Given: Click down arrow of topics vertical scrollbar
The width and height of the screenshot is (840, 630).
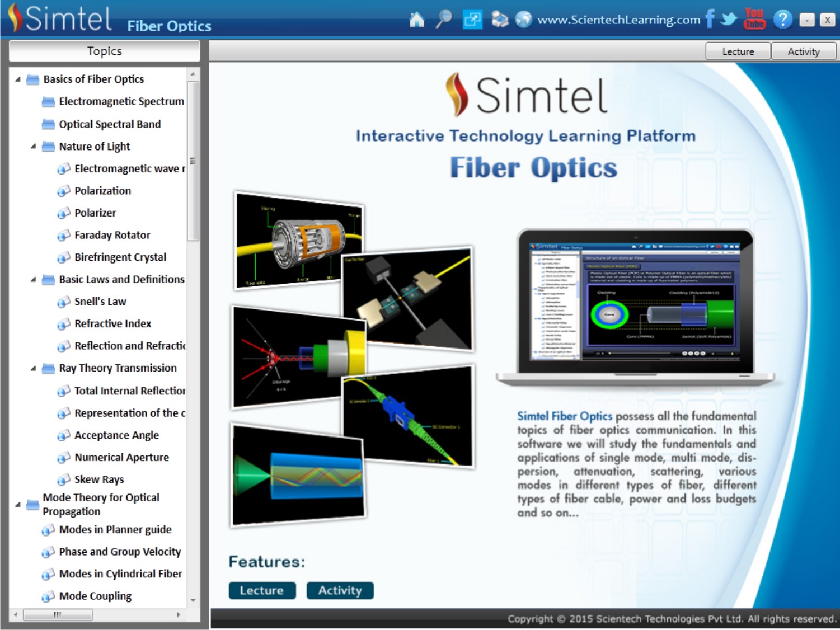Looking at the screenshot, I should click(x=193, y=600).
